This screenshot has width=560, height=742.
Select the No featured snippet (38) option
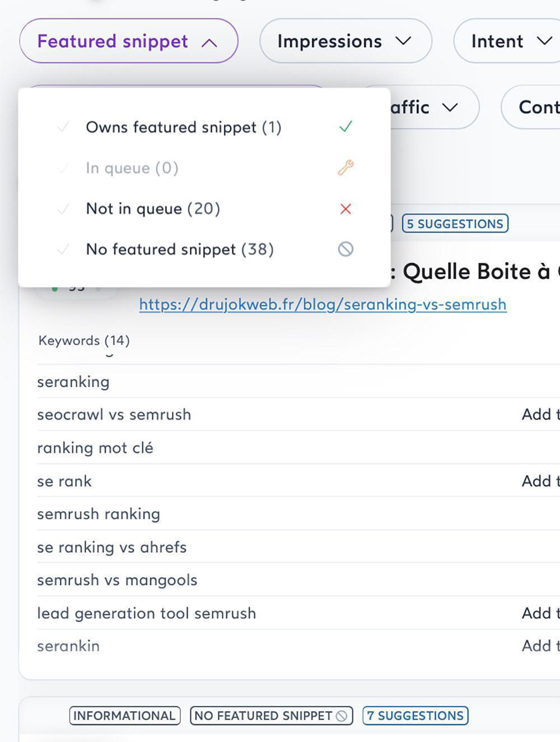[x=204, y=249]
